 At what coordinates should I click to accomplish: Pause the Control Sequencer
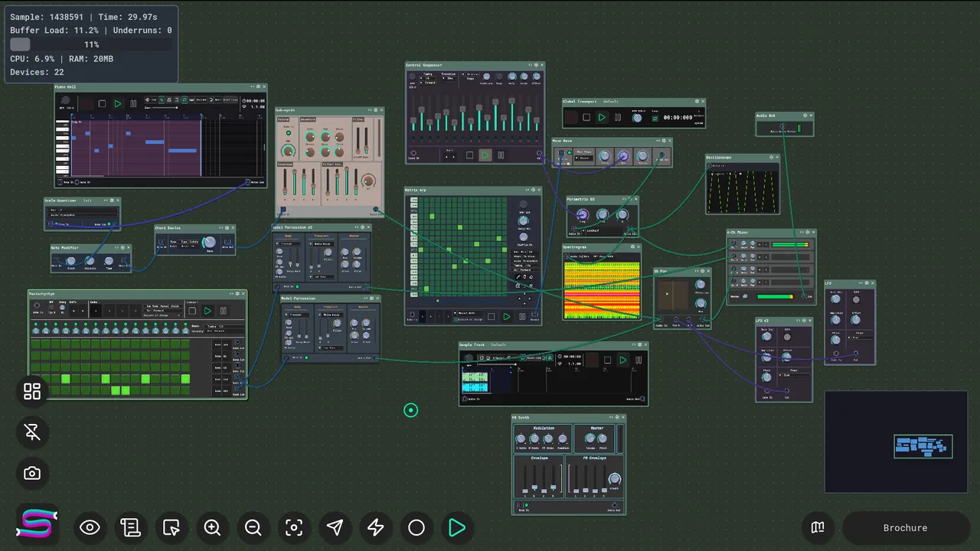pos(501,155)
